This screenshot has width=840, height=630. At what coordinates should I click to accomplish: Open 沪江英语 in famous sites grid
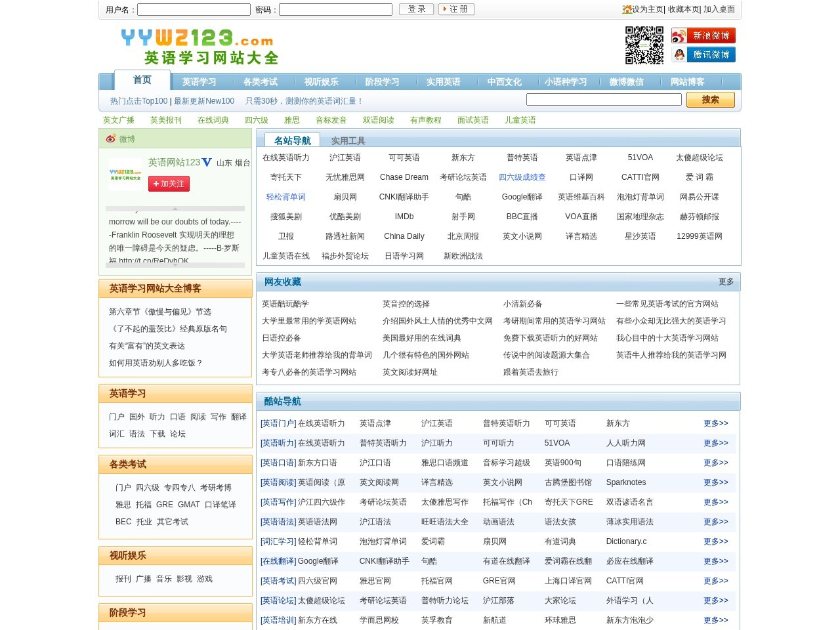pos(345,157)
